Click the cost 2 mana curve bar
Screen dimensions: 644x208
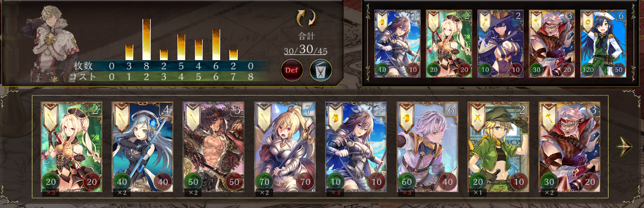coord(147,40)
